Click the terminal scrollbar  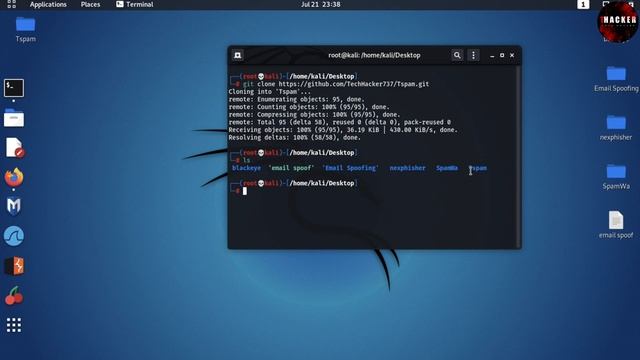[519, 157]
